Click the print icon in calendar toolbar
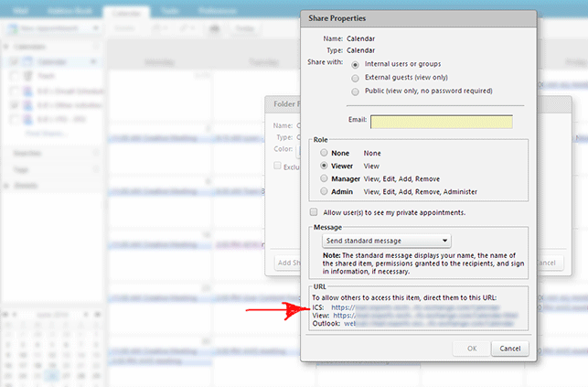Screen dimensions: 588x387 [x=215, y=28]
